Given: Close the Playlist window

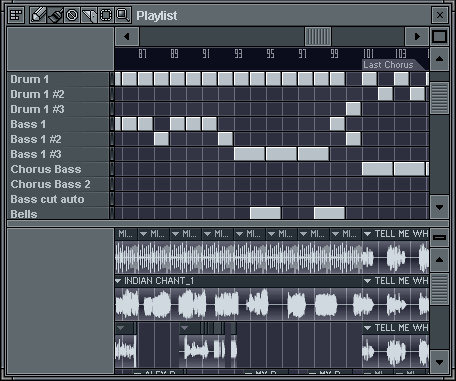Looking at the screenshot, I should [440, 15].
